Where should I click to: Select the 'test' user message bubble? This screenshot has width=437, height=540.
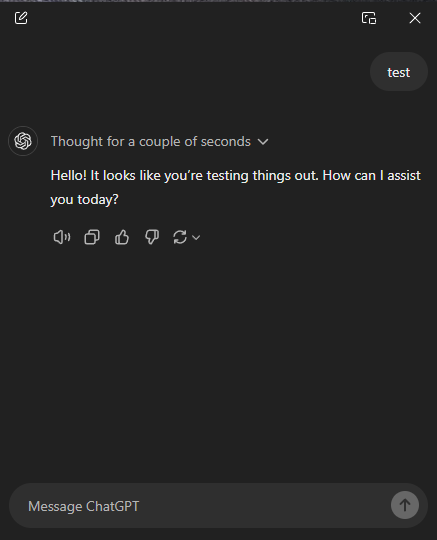pos(399,72)
